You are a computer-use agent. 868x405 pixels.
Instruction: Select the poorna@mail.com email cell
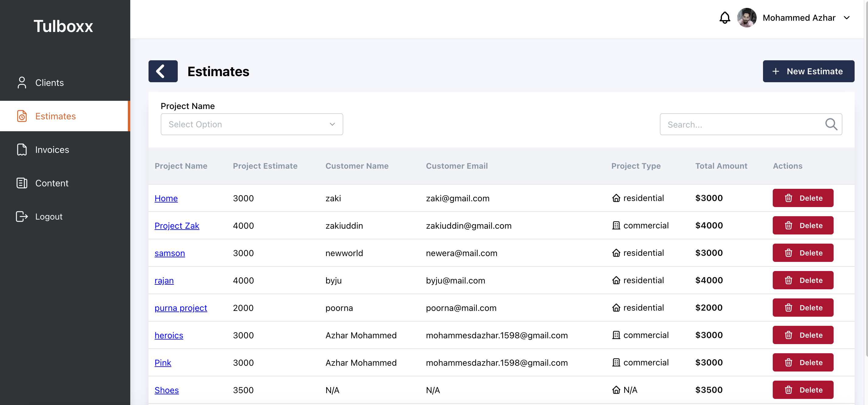click(461, 308)
